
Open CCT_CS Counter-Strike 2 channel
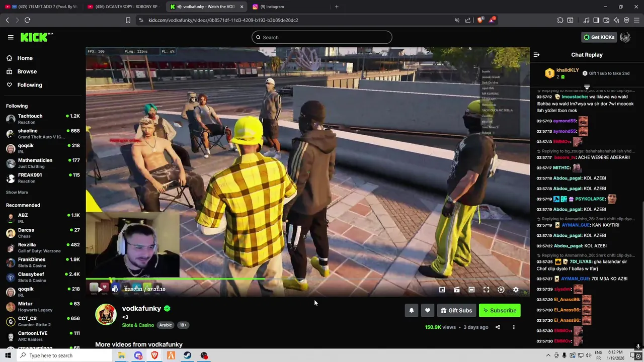pyautogui.click(x=43, y=321)
